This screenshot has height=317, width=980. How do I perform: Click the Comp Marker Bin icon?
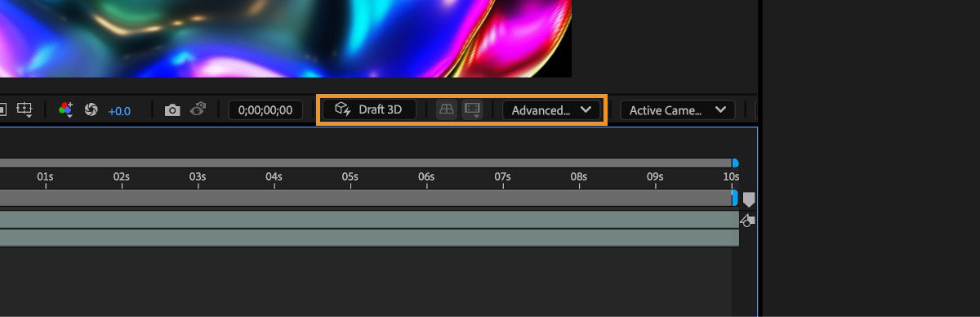[749, 199]
